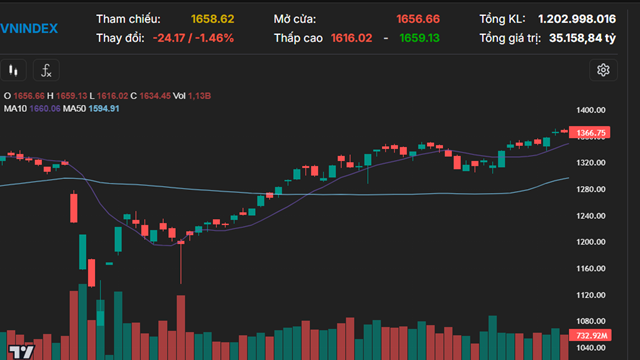Click the 1160.00 price axis label

[x=591, y=269]
